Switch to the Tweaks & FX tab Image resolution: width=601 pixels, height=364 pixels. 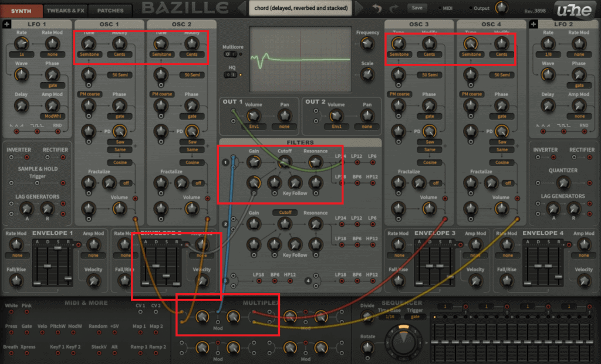[x=64, y=11]
